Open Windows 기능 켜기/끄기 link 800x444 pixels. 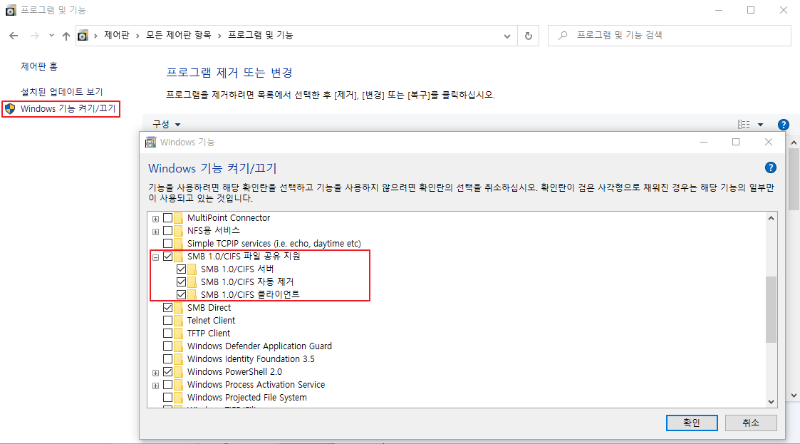pos(68,109)
